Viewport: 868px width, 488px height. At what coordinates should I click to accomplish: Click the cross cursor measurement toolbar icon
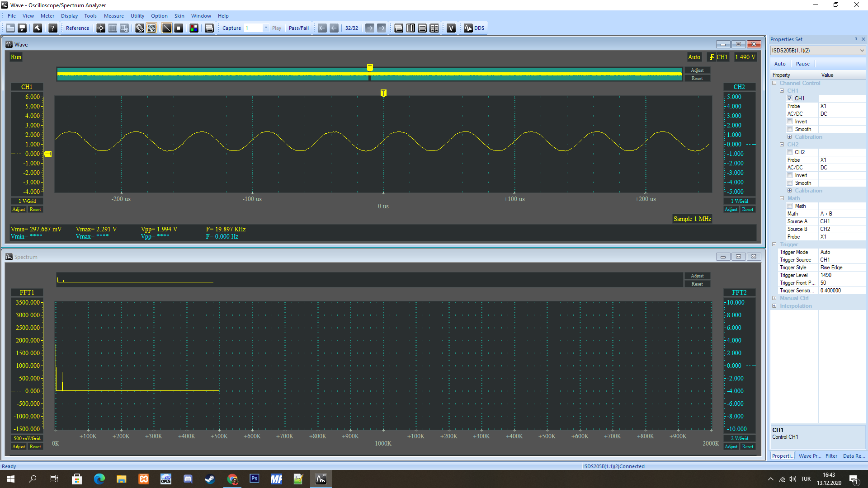[101, 28]
